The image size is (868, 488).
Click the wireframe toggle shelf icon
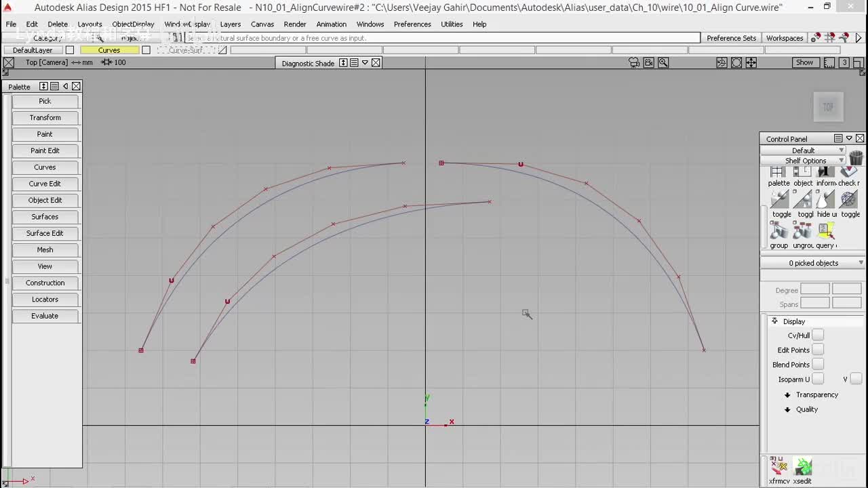pyautogui.click(x=849, y=199)
